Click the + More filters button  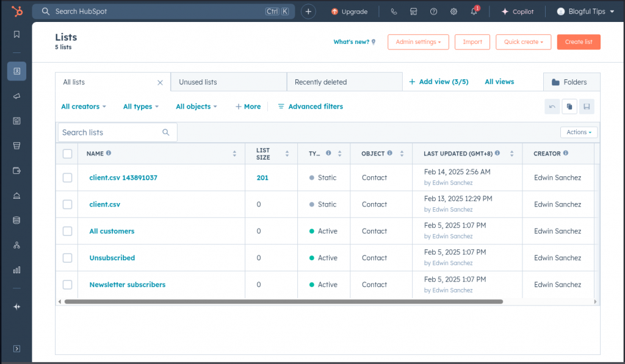click(x=248, y=106)
